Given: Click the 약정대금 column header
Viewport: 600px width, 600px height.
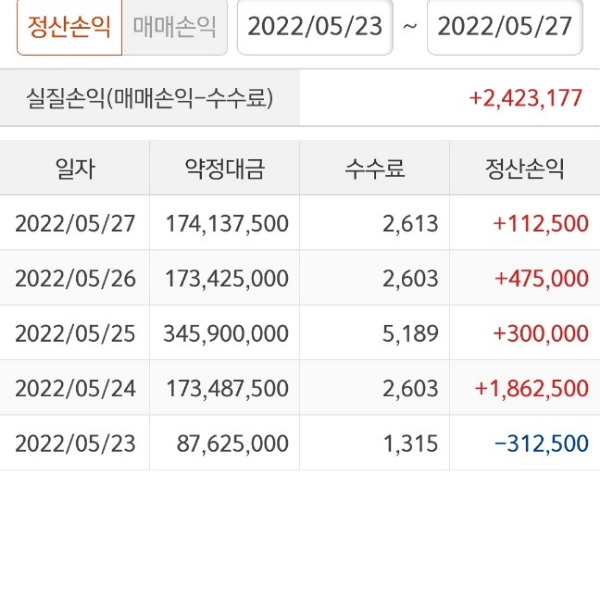Looking at the screenshot, I should (x=225, y=169).
